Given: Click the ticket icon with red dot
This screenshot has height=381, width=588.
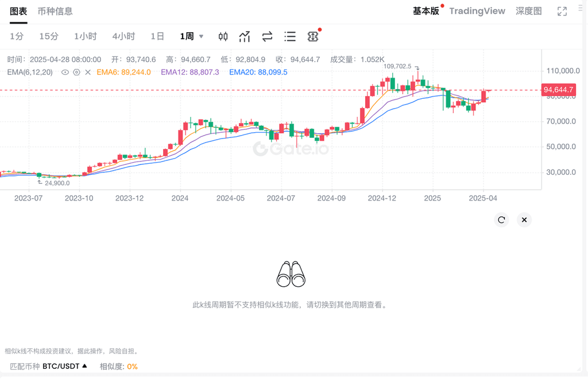Looking at the screenshot, I should pyautogui.click(x=312, y=37).
